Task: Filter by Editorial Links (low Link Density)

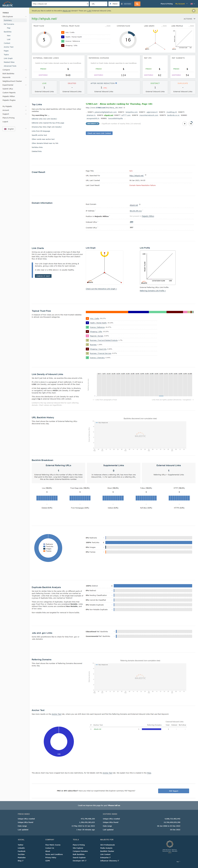Action: point(44,119)
